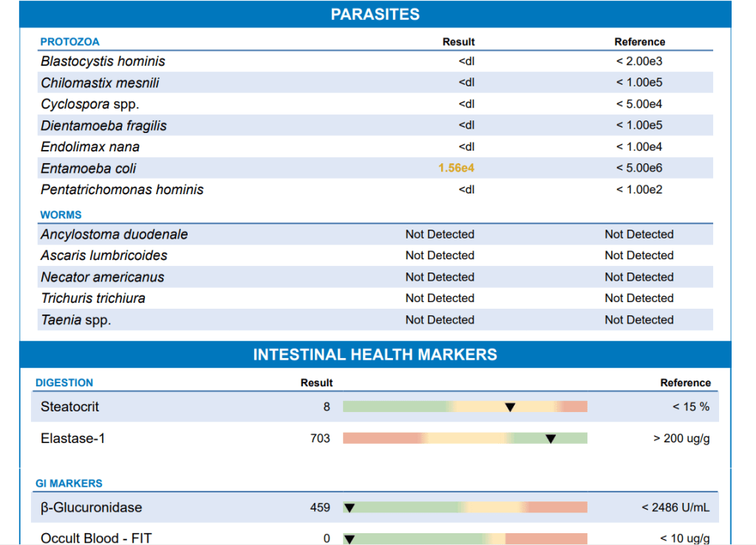Click the highlighted 1.56e4 Entamoeba coli result
This screenshot has width=756, height=545.
pyautogui.click(x=456, y=168)
